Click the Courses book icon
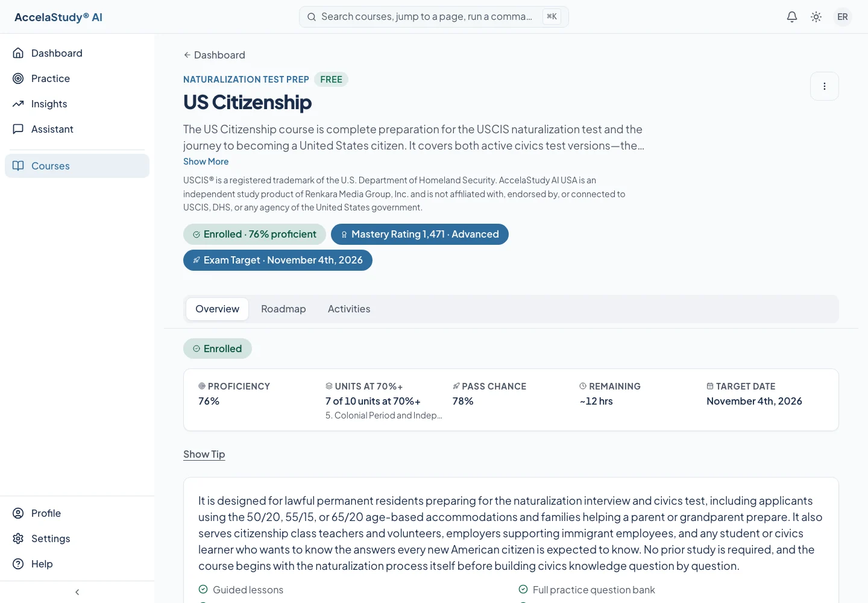The height and width of the screenshot is (603, 868). pos(18,166)
